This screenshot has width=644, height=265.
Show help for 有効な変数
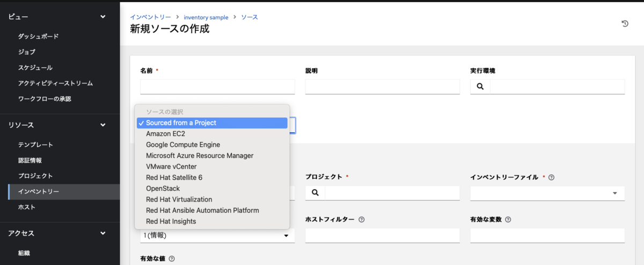[508, 220]
